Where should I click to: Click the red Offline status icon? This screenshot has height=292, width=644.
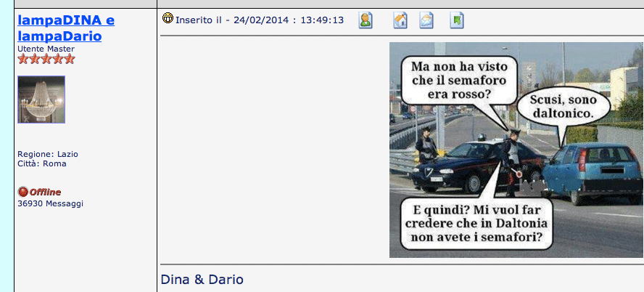point(22,192)
